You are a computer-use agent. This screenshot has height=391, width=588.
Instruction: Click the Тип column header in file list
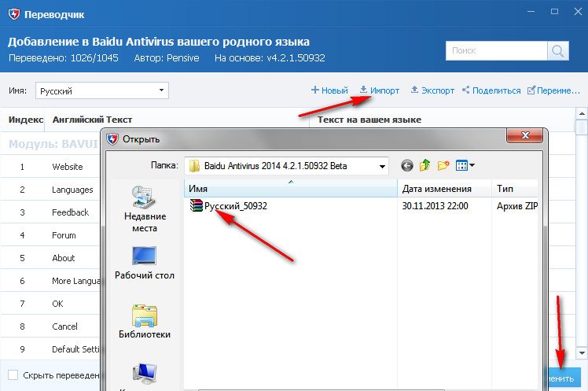click(515, 188)
